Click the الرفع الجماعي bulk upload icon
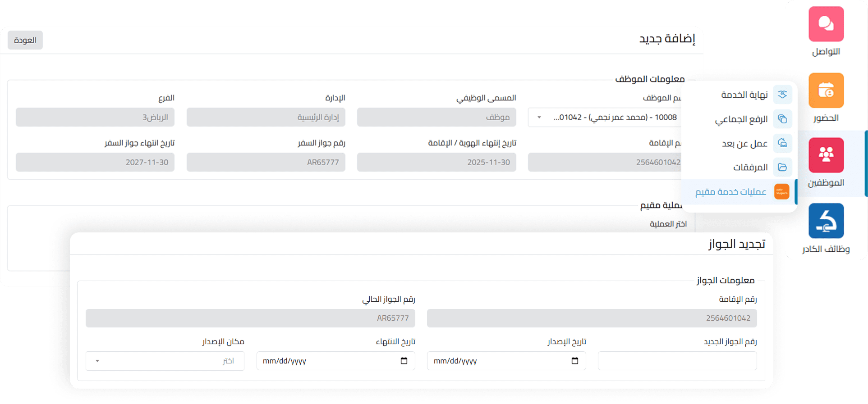This screenshot has height=404, width=868. click(782, 119)
